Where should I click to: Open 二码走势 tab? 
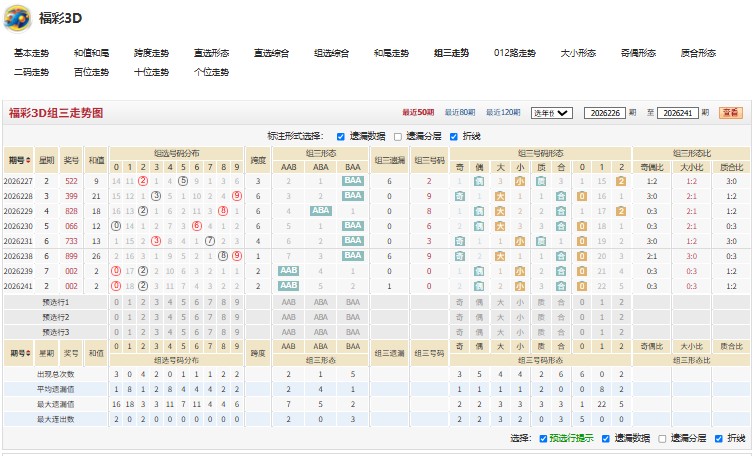coord(31,72)
